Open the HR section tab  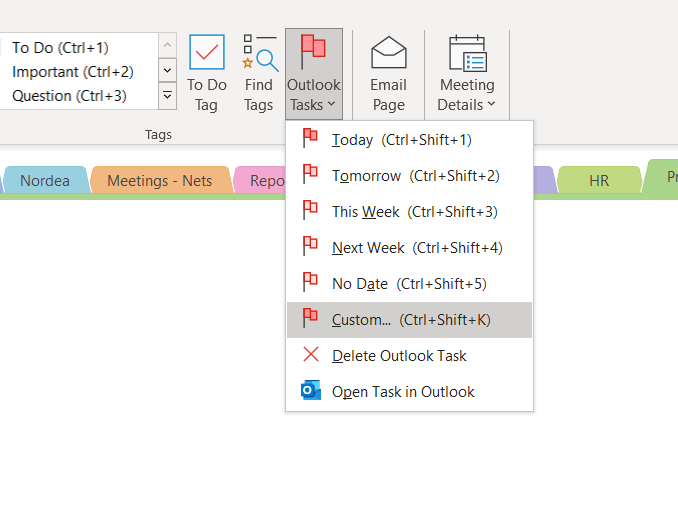coord(599,180)
